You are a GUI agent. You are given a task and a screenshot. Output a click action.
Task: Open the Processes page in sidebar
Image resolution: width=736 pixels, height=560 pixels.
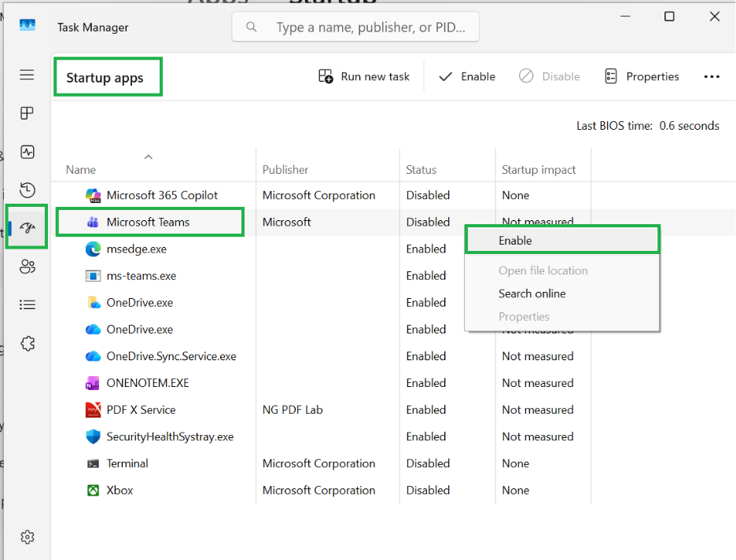(x=27, y=113)
